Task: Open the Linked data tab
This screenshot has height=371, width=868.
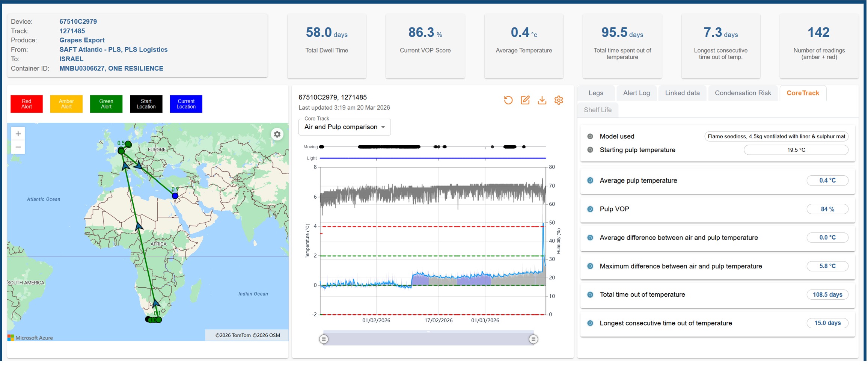Action: 682,93
